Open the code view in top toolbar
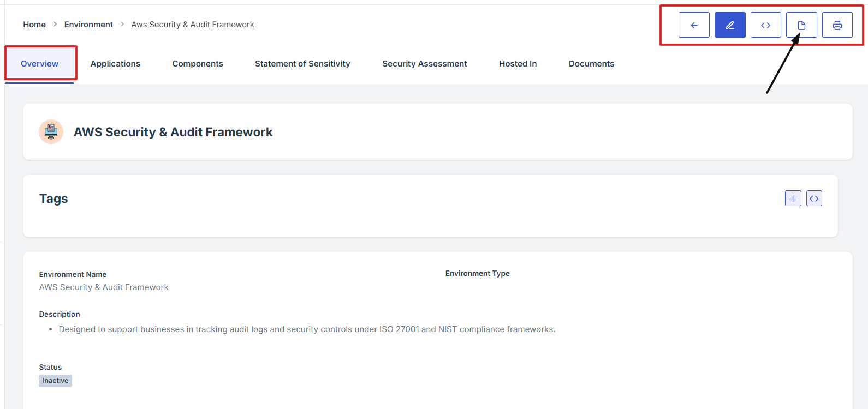The width and height of the screenshot is (868, 409). [x=765, y=25]
